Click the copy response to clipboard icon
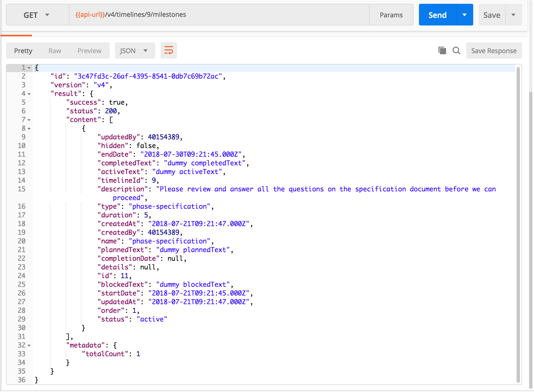 point(442,50)
